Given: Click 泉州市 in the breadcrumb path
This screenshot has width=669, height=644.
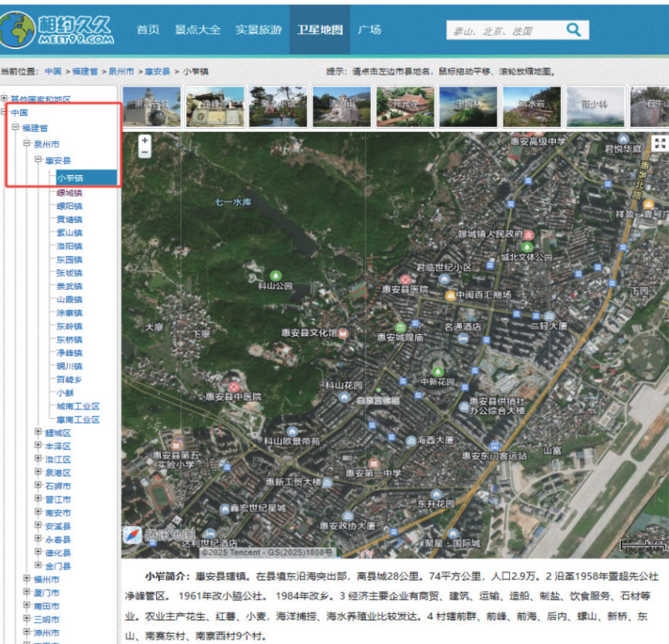Looking at the screenshot, I should tap(120, 71).
